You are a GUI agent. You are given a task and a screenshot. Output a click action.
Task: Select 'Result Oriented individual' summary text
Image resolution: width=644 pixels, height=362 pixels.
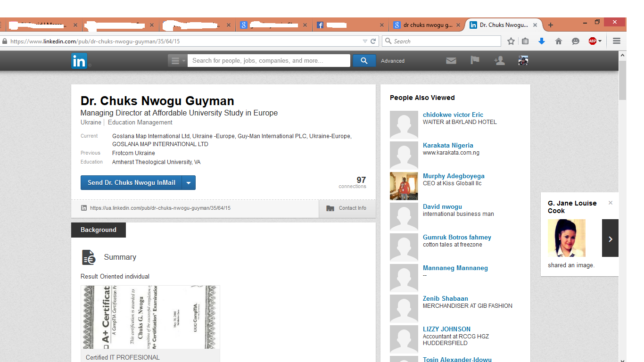[x=115, y=277]
